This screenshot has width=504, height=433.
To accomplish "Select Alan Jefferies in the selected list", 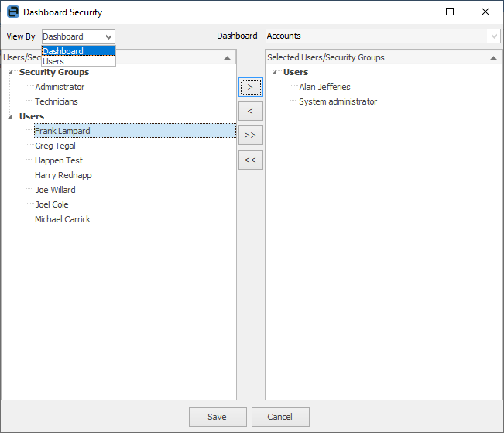I will pyautogui.click(x=324, y=87).
